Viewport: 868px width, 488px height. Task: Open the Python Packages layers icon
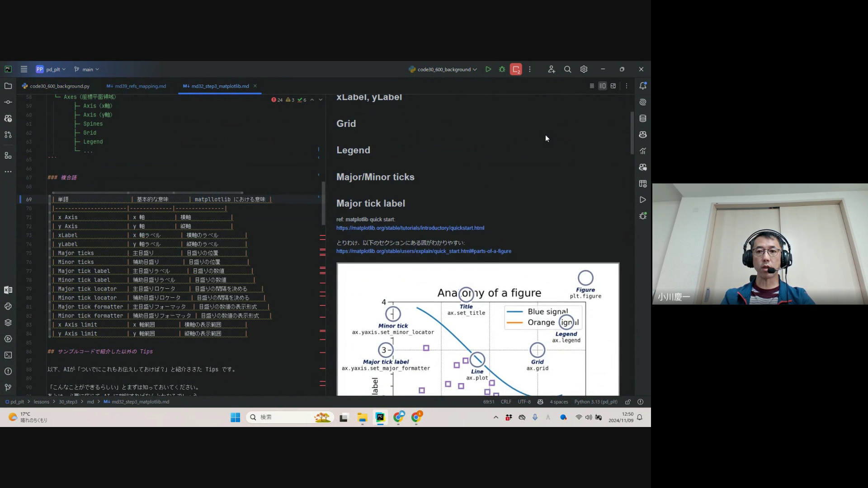(8, 323)
